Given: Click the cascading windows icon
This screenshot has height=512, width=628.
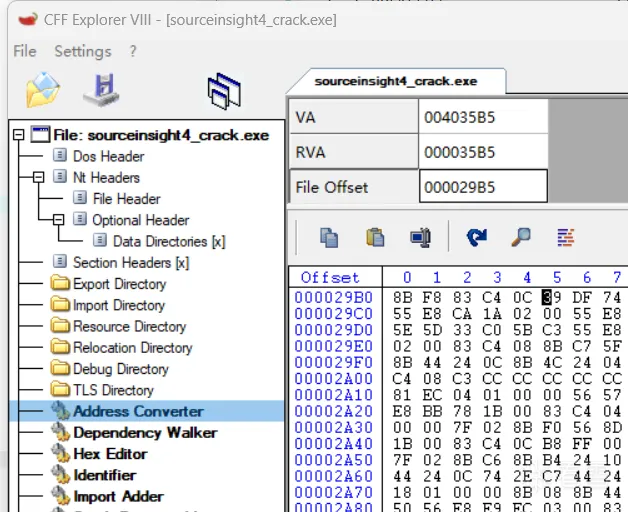Looking at the screenshot, I should [224, 91].
